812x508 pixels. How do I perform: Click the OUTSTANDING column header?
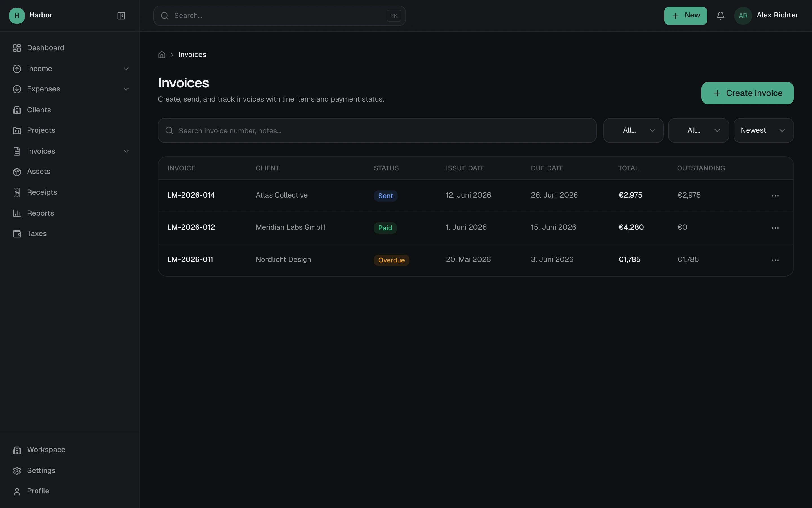(701, 168)
